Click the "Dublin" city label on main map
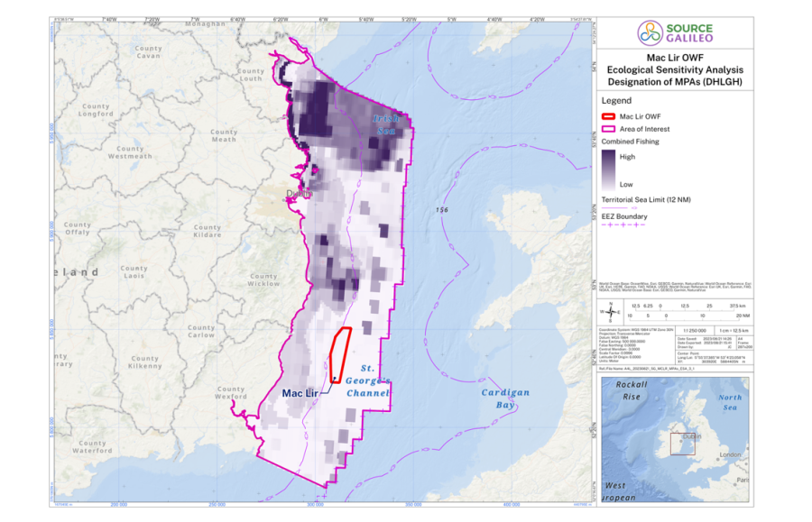This screenshot has width=812, height=522. point(300,194)
